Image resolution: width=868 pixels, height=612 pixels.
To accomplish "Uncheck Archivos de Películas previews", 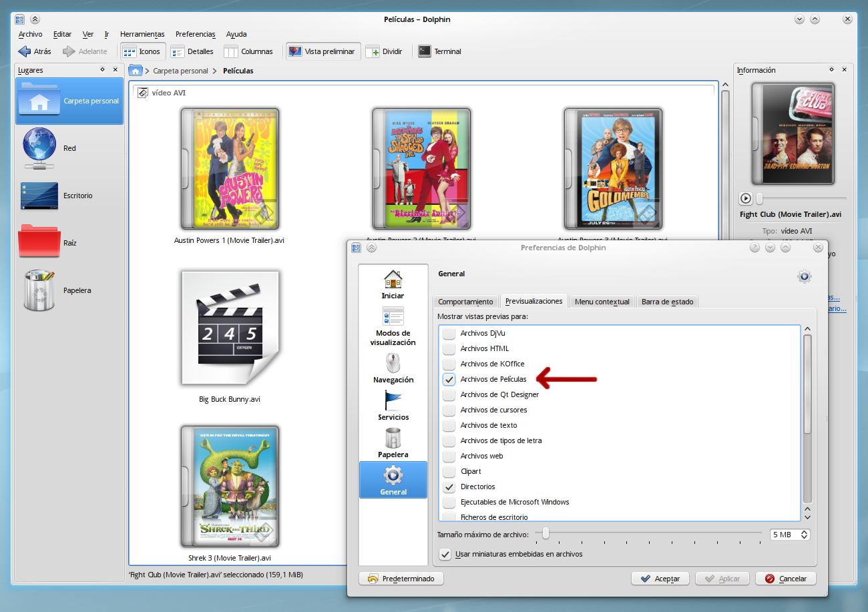I will click(449, 379).
